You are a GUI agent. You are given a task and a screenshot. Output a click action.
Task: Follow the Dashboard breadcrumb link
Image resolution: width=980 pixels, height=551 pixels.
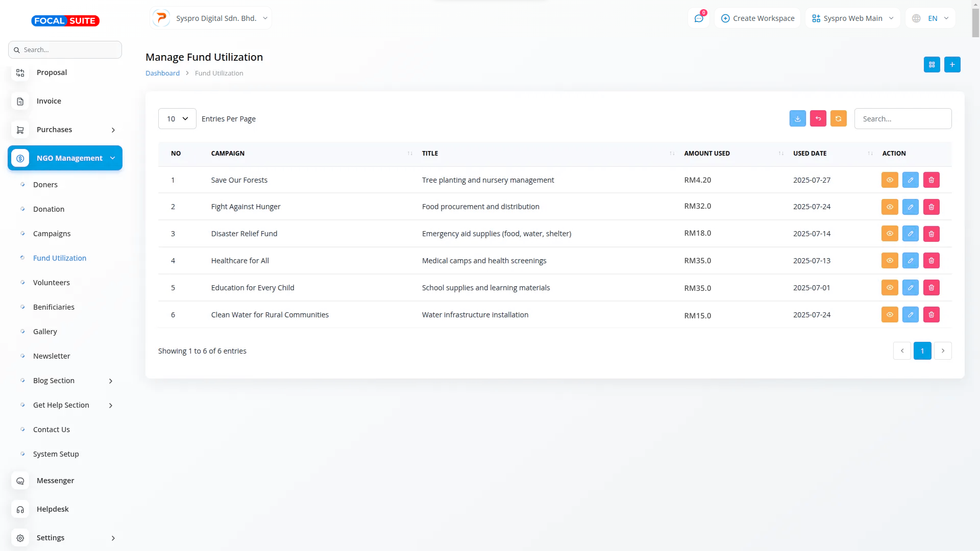tap(162, 73)
